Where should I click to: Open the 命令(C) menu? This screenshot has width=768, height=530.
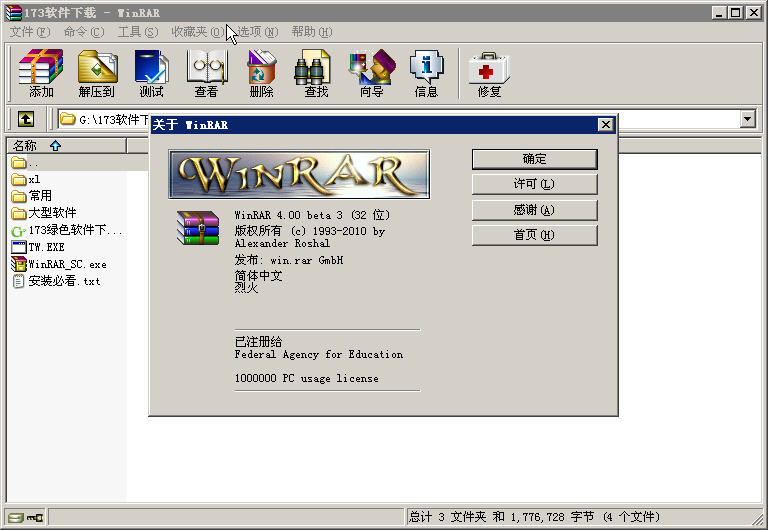(84, 32)
